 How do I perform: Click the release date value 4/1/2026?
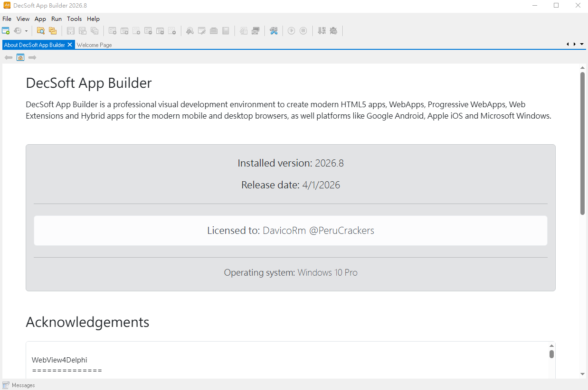click(x=321, y=185)
